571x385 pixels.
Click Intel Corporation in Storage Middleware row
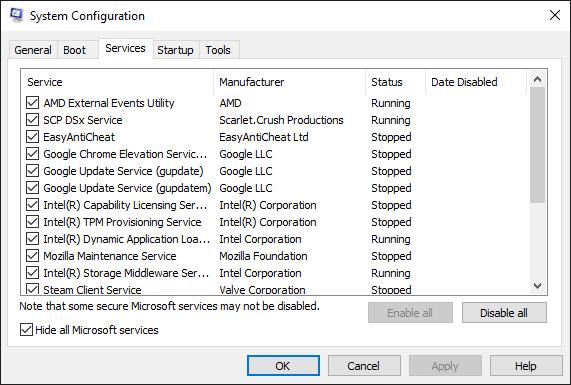(260, 273)
